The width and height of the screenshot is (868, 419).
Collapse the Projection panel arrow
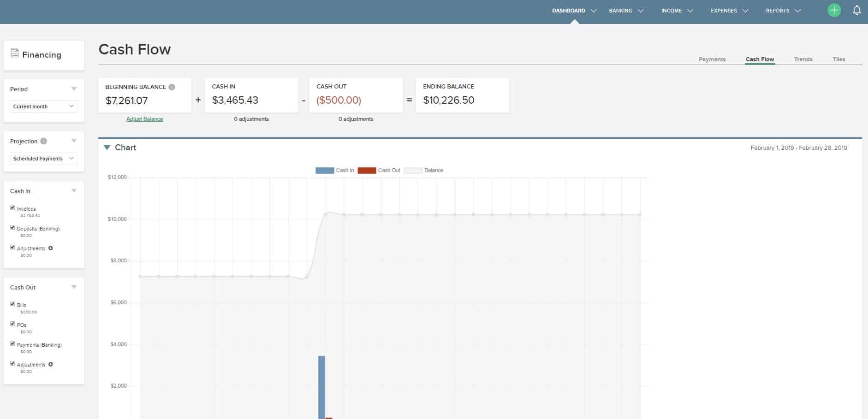tap(74, 141)
